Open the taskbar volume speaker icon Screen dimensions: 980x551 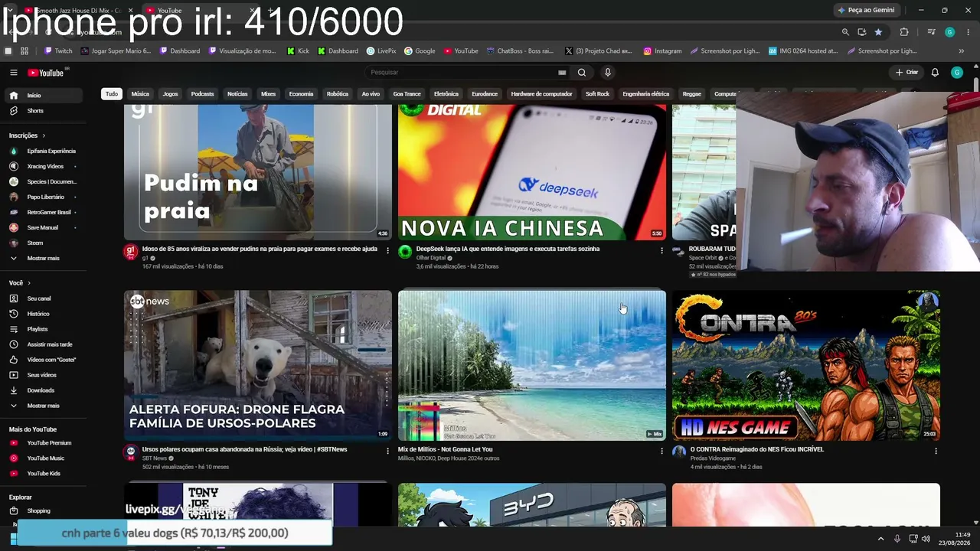point(926,539)
